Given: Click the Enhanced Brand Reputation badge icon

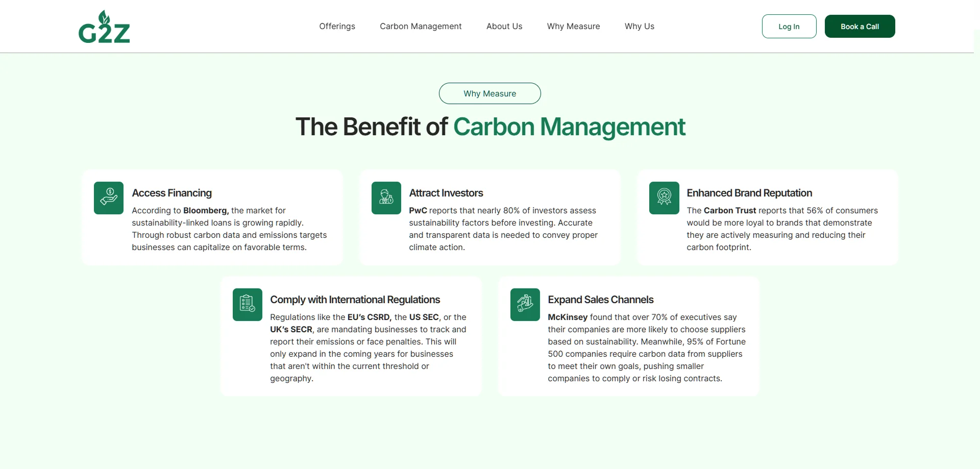Looking at the screenshot, I should click(x=664, y=198).
